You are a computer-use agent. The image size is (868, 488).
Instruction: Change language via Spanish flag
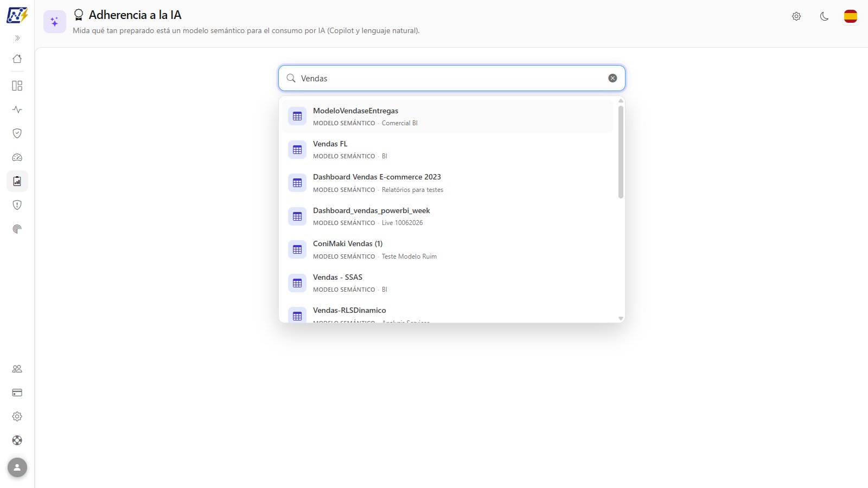click(851, 16)
